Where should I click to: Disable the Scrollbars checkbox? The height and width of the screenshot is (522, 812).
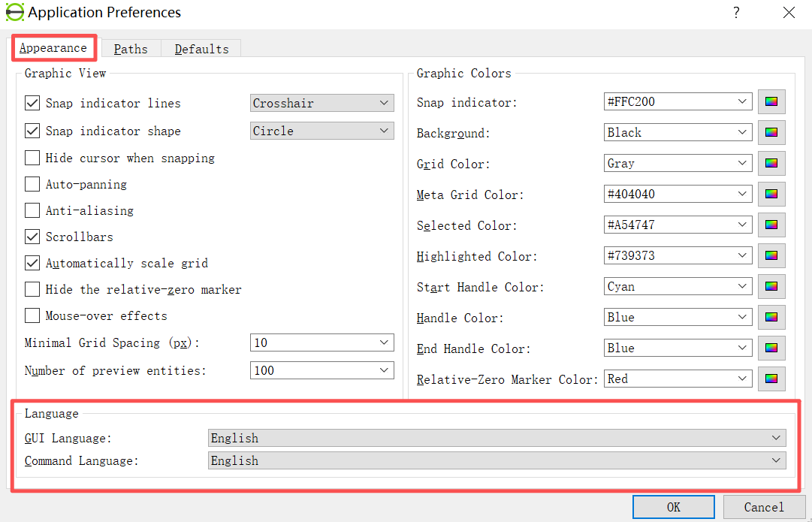coord(32,237)
